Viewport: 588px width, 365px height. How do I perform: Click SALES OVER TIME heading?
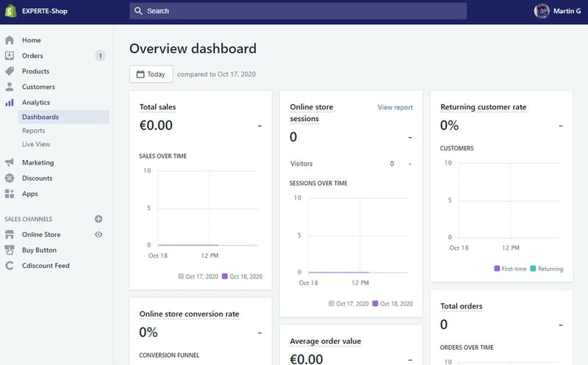(162, 156)
